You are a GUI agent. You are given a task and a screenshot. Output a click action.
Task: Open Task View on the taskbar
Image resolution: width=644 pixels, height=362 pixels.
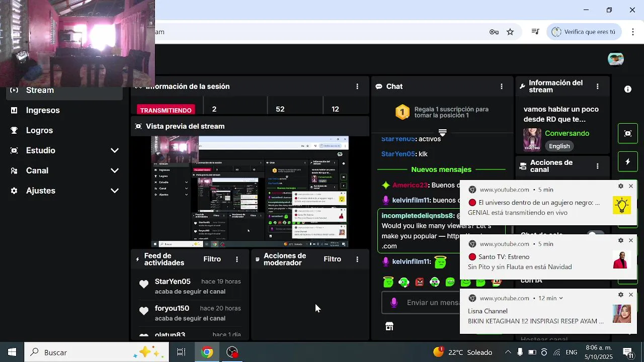pyautogui.click(x=181, y=352)
